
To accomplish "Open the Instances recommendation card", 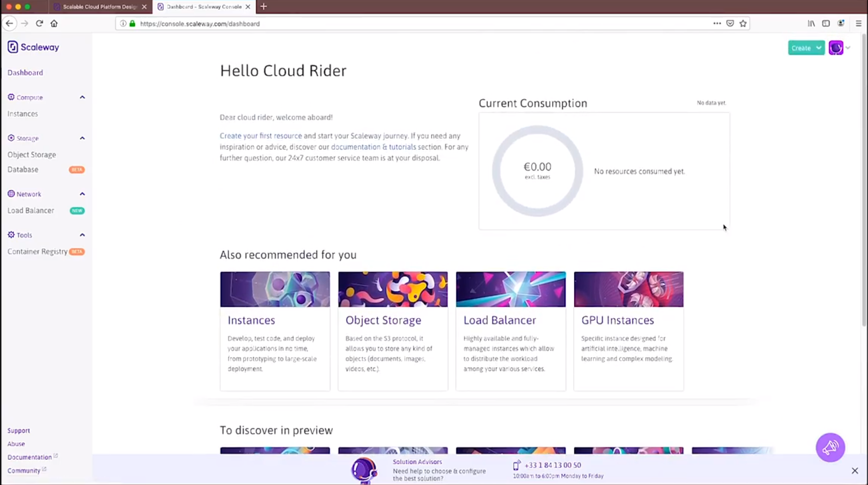I will [x=275, y=331].
